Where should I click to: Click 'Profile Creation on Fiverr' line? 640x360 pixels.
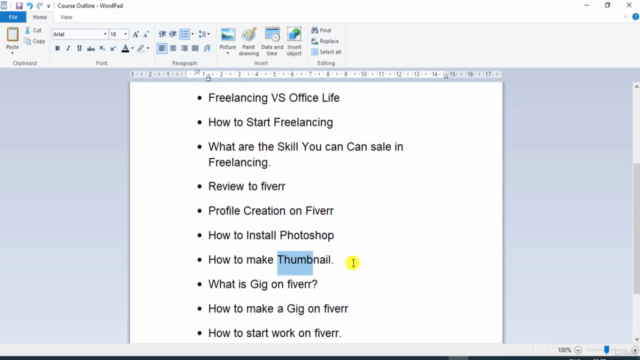pyautogui.click(x=271, y=211)
